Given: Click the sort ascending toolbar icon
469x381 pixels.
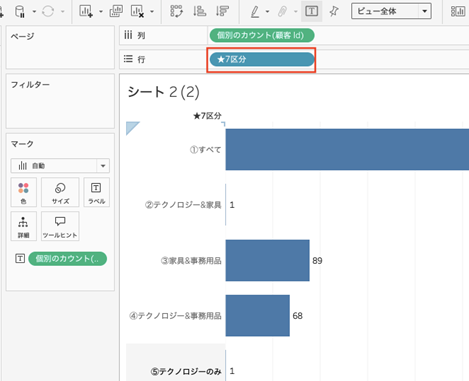Looking at the screenshot, I should pos(199,11).
